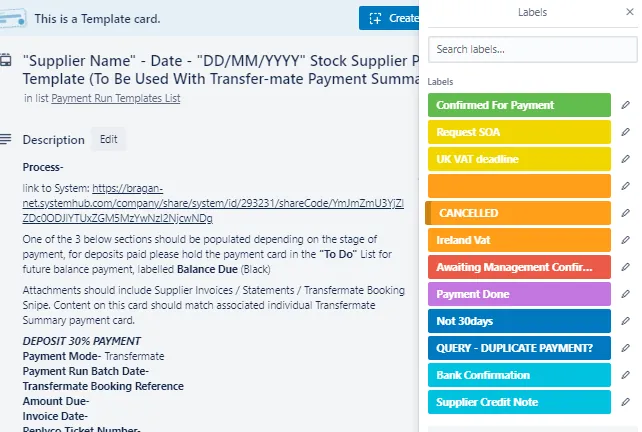Click the Create button on template banner
Viewport: 642px width, 432px height.
[389, 18]
